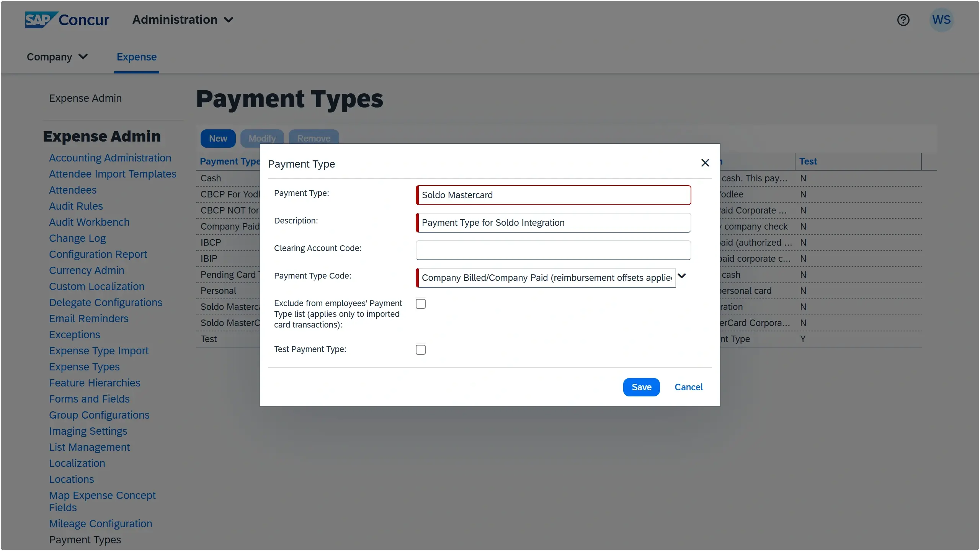Open the Locations link

[72, 479]
